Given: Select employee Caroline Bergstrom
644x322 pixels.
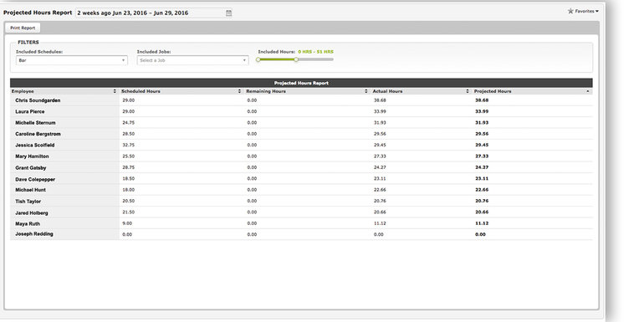Looking at the screenshot, I should [x=38, y=135].
